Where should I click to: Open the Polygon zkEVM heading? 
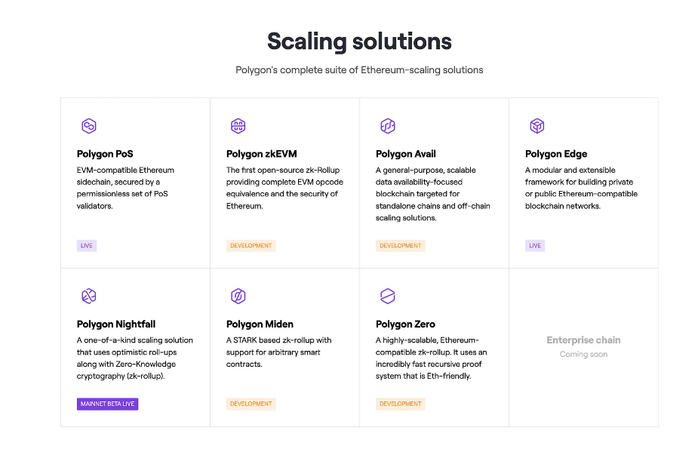pos(259,154)
